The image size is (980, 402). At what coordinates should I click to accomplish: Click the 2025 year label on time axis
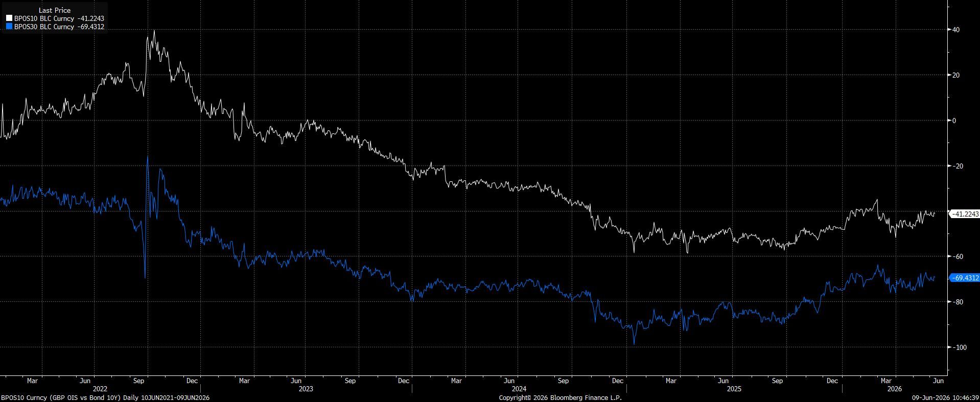[x=734, y=389]
